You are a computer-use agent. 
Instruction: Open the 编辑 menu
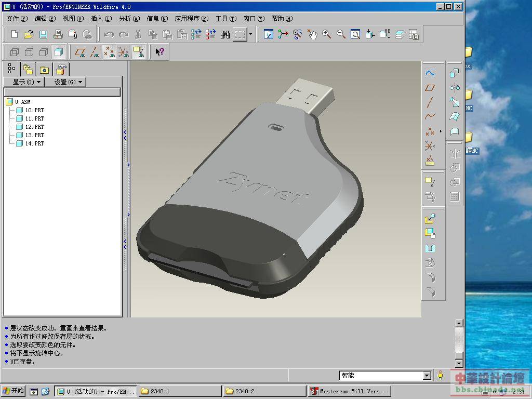click(x=45, y=19)
